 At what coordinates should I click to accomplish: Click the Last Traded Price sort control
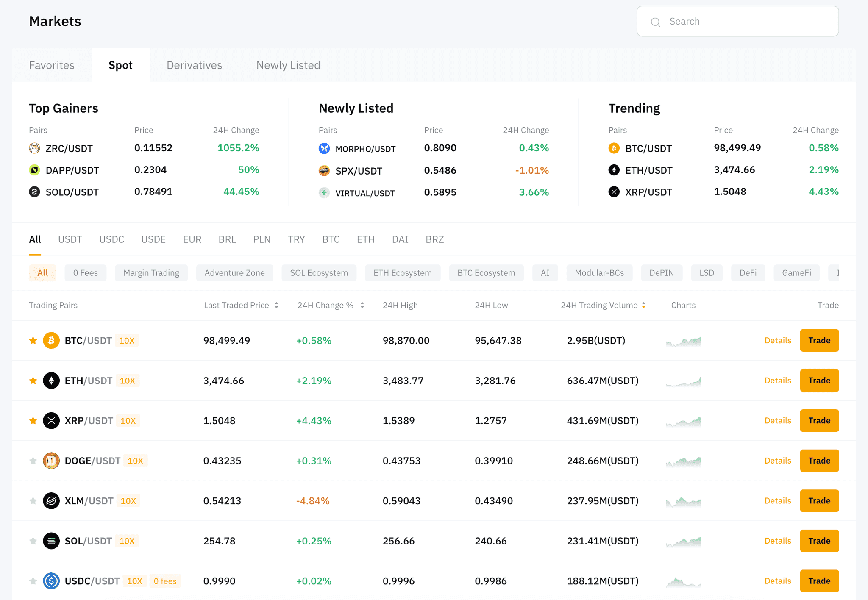(x=276, y=305)
